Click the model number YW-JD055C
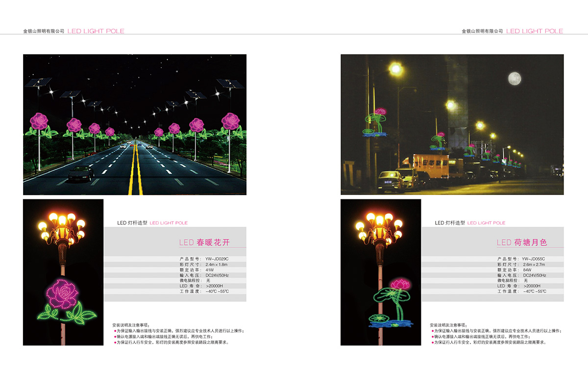 [534, 259]
